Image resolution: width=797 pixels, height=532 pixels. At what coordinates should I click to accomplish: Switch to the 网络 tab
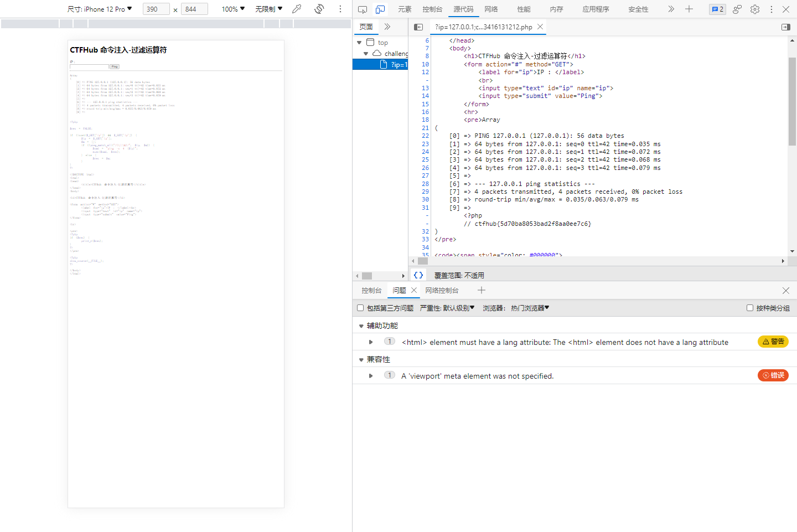491,9
